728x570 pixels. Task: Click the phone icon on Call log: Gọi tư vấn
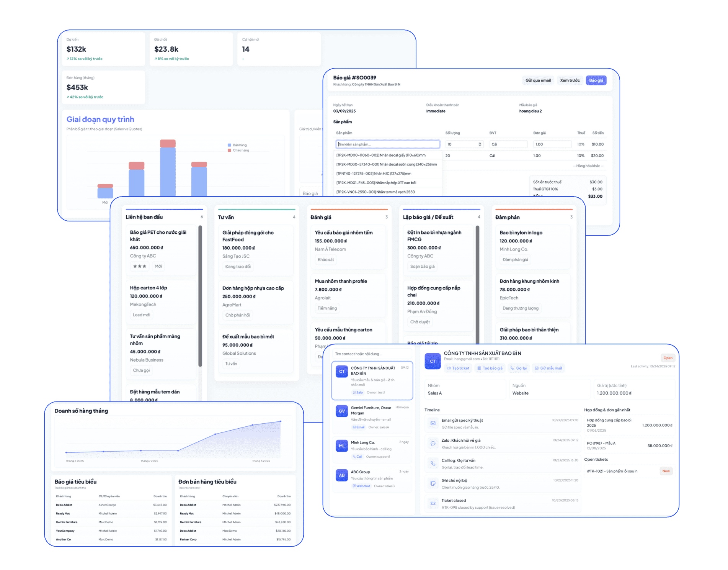point(433,463)
